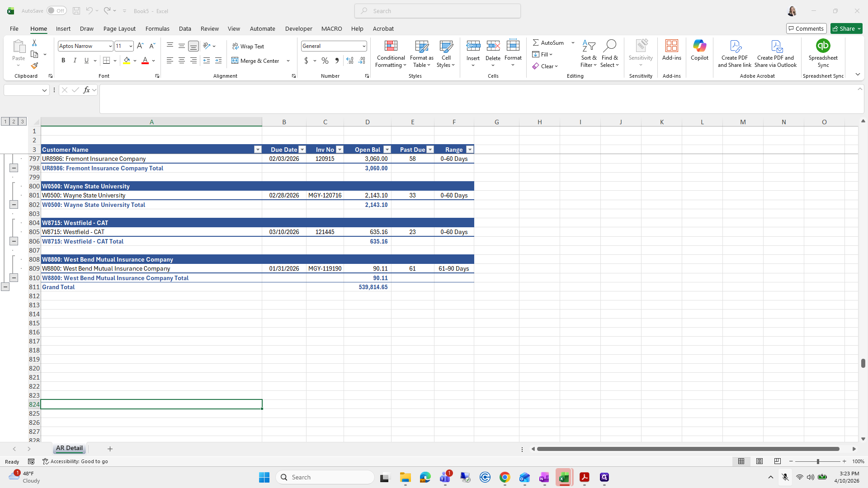868x488 pixels.
Task: Open the Comments pane
Action: 806,28
